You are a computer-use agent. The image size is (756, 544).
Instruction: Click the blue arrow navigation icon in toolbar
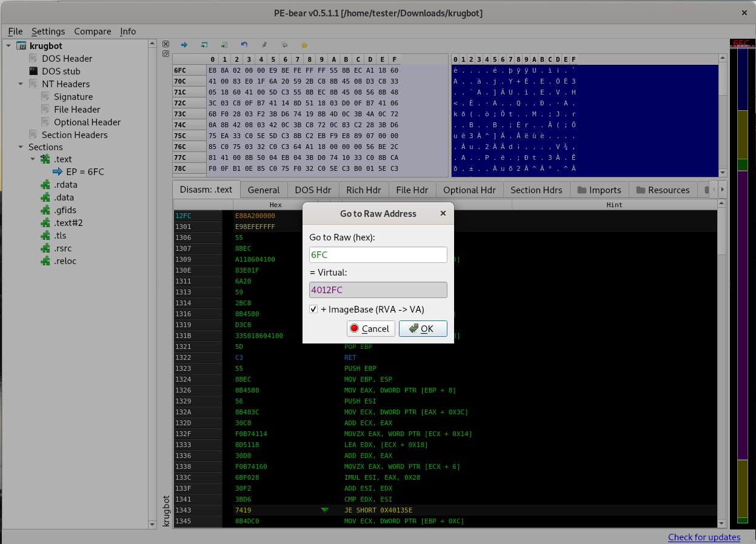pyautogui.click(x=184, y=44)
